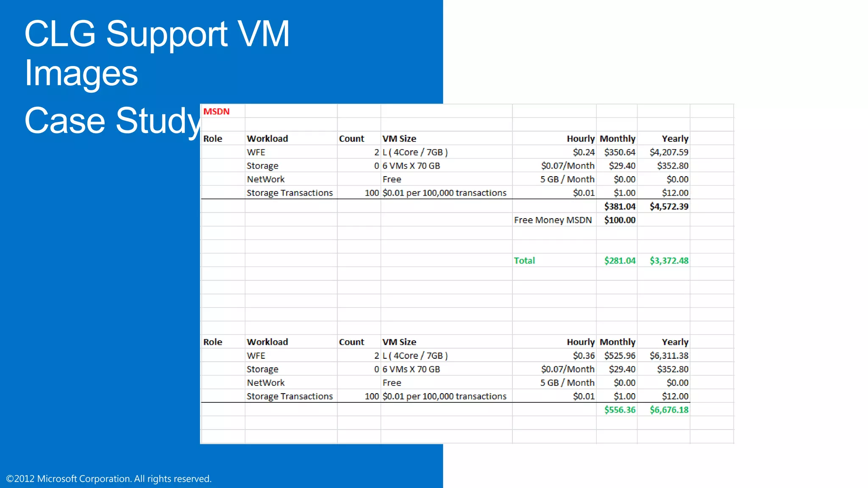Click the 'Yearly' header in the first table
Image resolution: width=868 pixels, height=488 pixels.
[675, 139]
